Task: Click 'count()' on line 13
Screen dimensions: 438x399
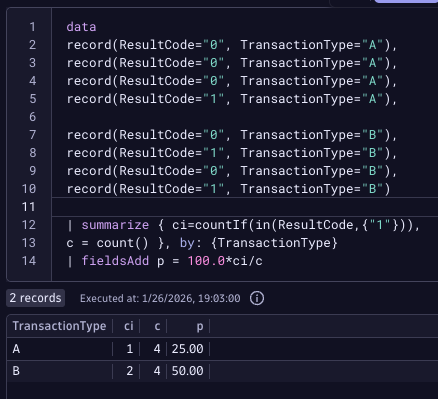Action: pos(122,243)
